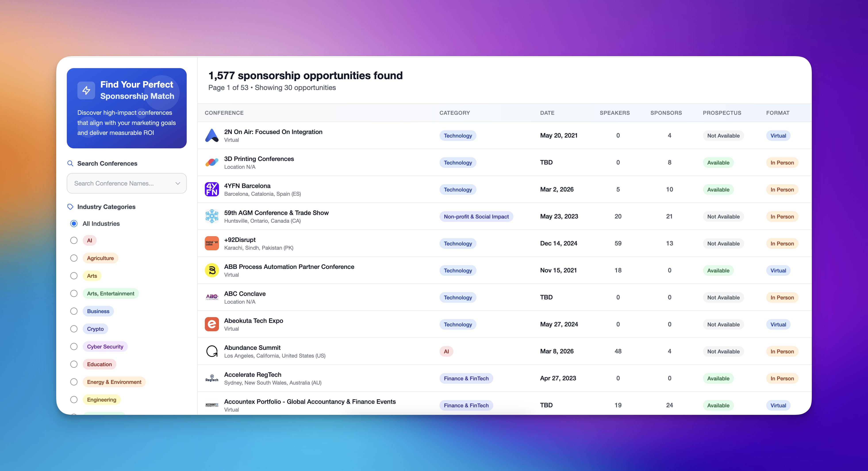The image size is (868, 471).
Task: Click the 59th AGM snowflake logo
Action: point(212,216)
